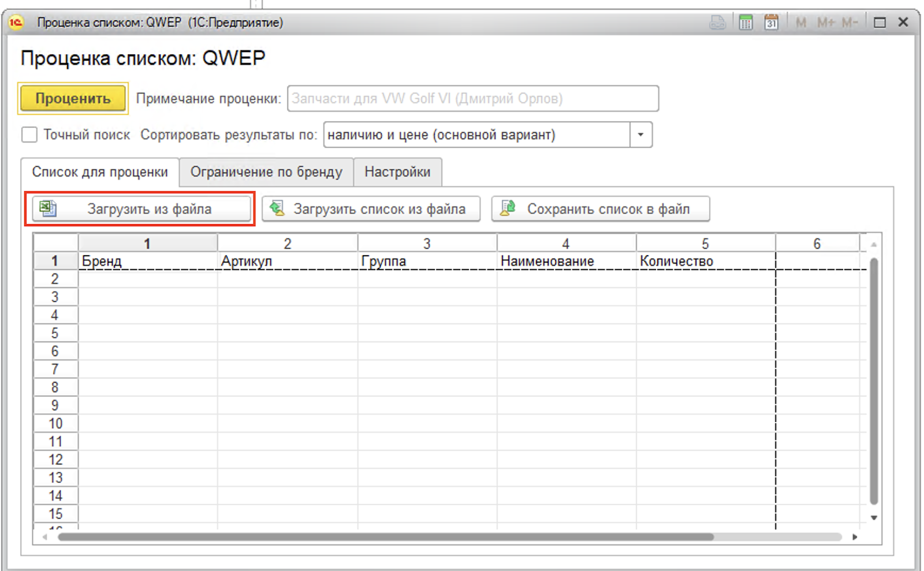
Task: Maximize the Проценка списком window
Action: click(880, 23)
